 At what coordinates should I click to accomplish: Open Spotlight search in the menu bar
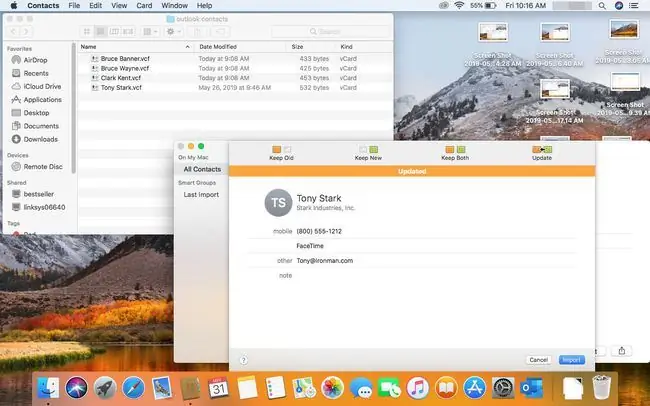[x=602, y=6]
